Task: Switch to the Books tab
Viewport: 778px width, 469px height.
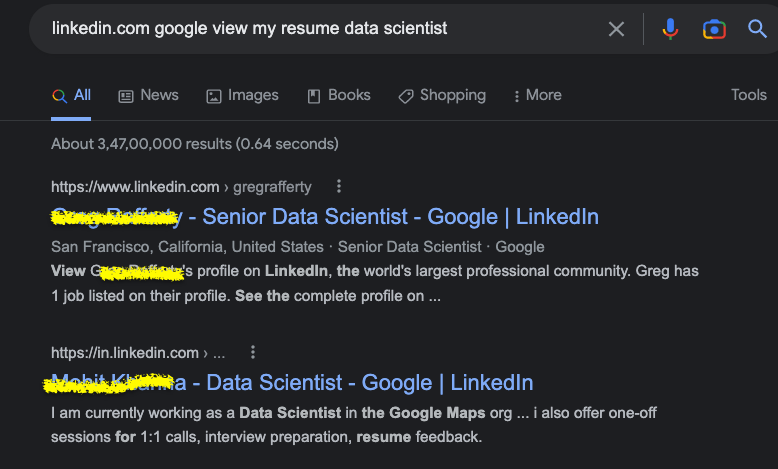Action: (x=338, y=95)
